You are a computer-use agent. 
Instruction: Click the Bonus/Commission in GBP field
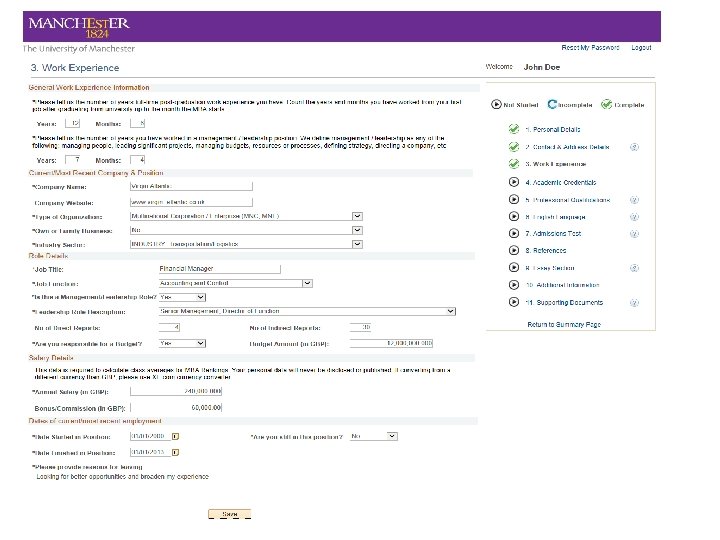pyautogui.click(x=176, y=407)
